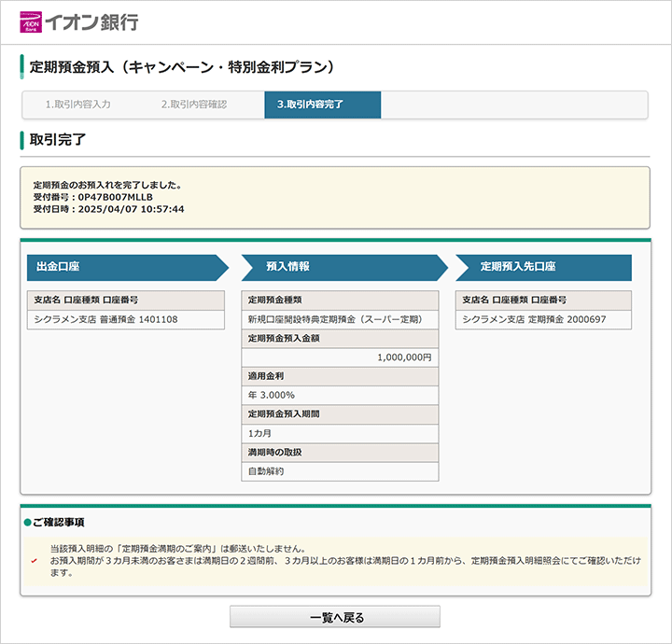Click the 年 3.000% rate value
672x644 pixels.
272,395
